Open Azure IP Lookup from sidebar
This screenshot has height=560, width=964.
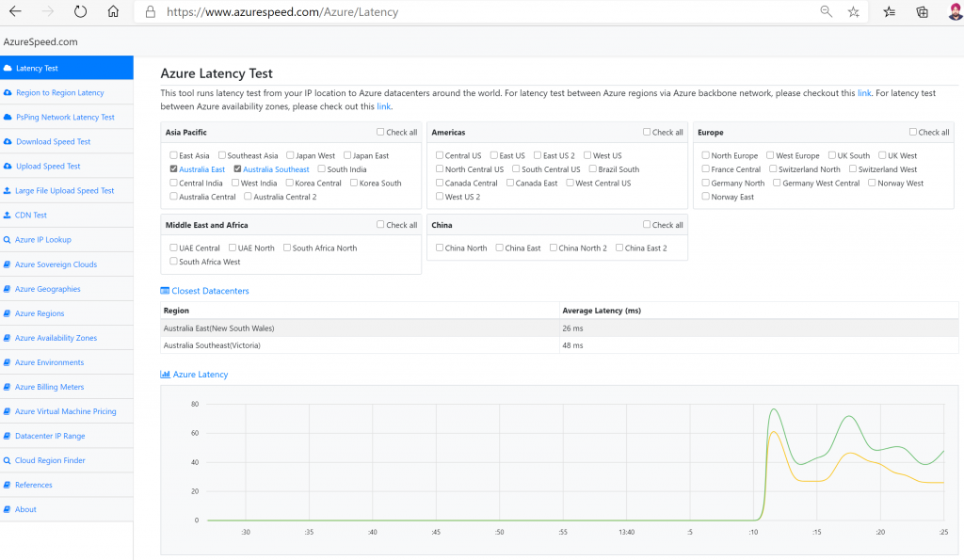(x=42, y=240)
